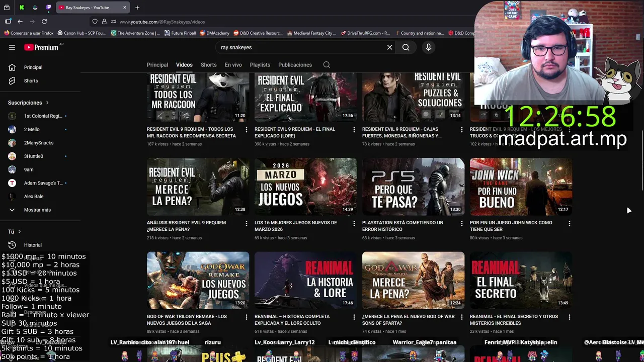The height and width of the screenshot is (362, 644).
Task: Reload the page in browser toolbar
Action: pyautogui.click(x=44, y=22)
